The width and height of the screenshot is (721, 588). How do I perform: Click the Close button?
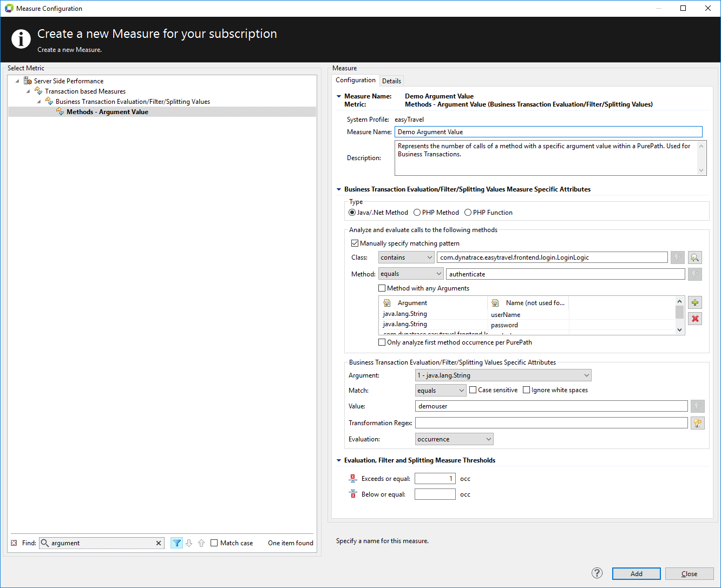pos(690,574)
